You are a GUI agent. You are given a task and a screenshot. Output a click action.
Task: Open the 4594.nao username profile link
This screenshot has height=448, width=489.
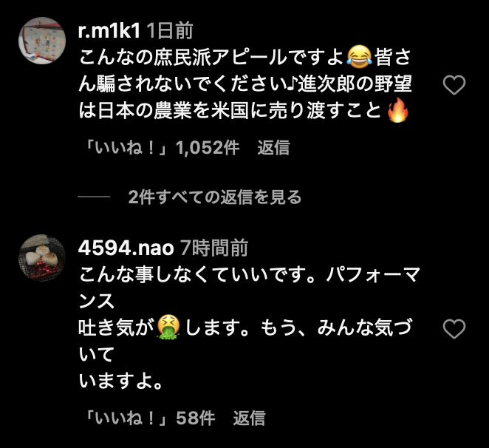pyautogui.click(x=126, y=248)
